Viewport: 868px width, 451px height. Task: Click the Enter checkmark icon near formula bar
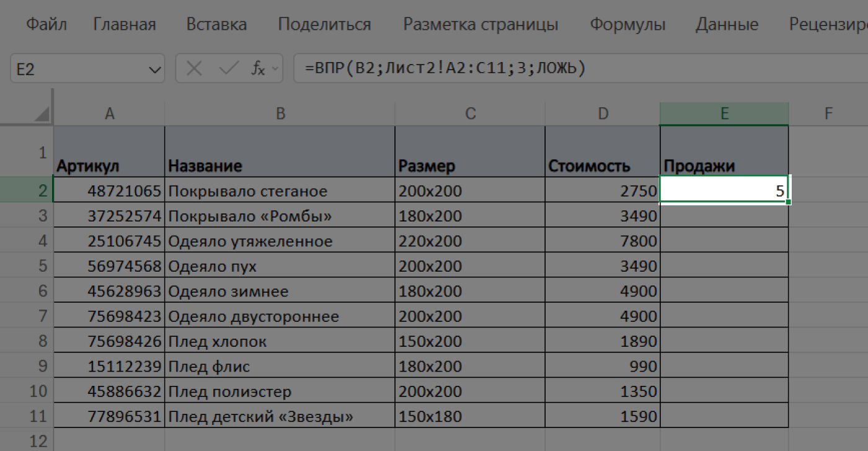pos(229,68)
